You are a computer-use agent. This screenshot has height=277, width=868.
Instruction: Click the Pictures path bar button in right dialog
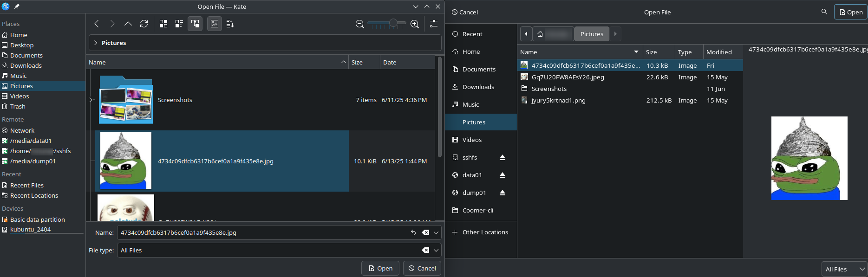click(x=592, y=34)
